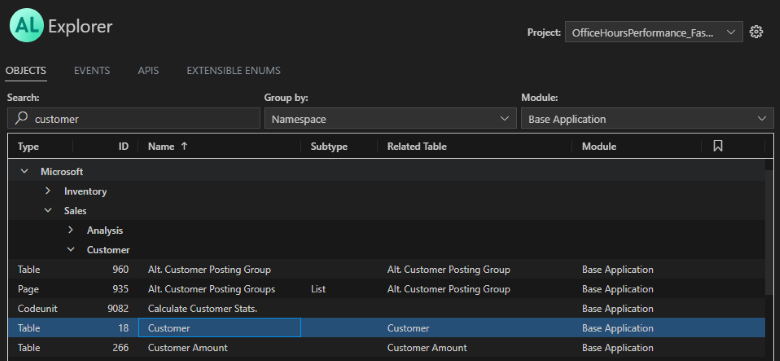The image size is (780, 361).
Task: Sort by the Related Table column header
Action: tap(417, 147)
